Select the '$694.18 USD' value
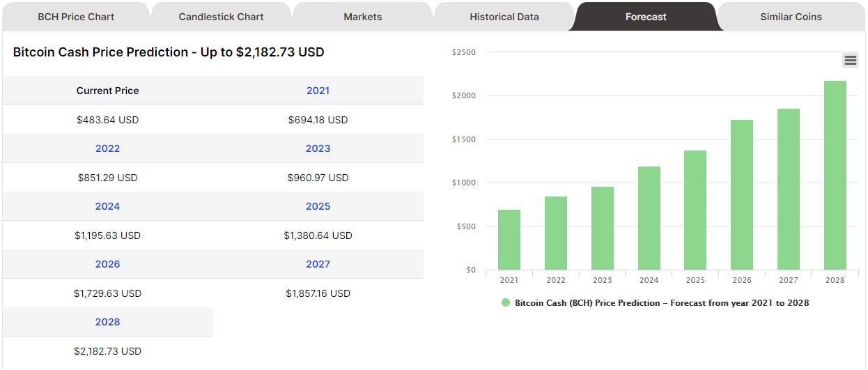Screen dimensions: 868x370 (318, 120)
